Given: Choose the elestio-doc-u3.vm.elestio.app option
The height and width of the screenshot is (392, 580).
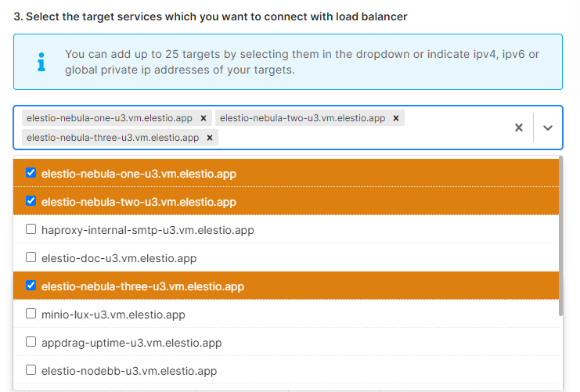Looking at the screenshot, I should click(x=118, y=257).
